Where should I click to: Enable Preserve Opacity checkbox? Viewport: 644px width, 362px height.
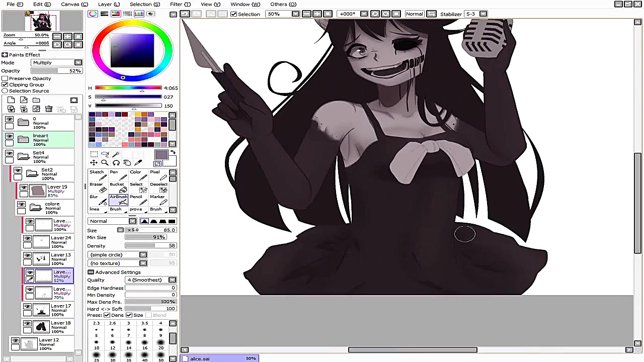pos(5,78)
